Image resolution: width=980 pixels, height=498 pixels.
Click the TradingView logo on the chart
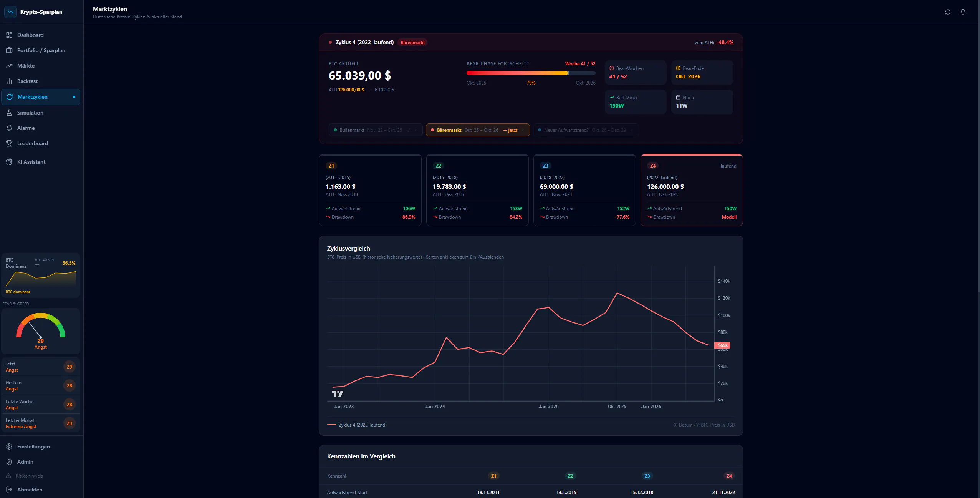(337, 393)
